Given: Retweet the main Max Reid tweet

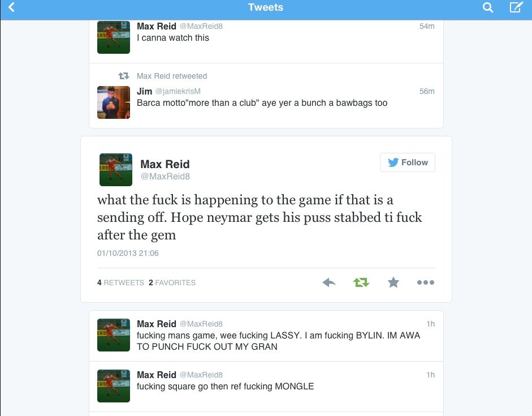Looking at the screenshot, I should click(x=361, y=282).
